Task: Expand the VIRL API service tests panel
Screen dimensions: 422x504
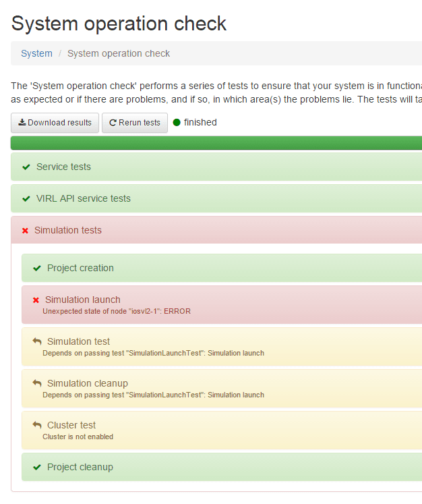Action: click(x=216, y=198)
